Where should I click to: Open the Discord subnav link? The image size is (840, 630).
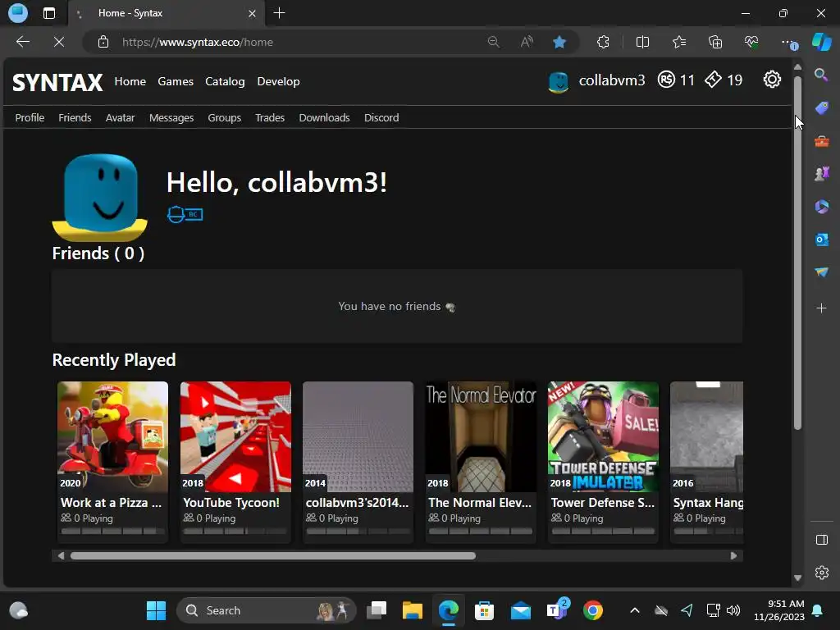point(381,117)
